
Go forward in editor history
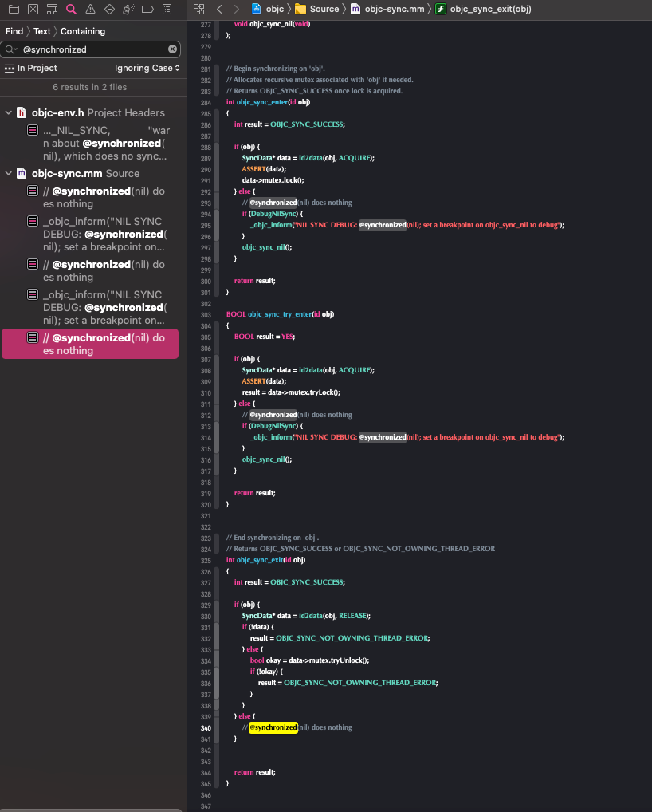[237, 9]
